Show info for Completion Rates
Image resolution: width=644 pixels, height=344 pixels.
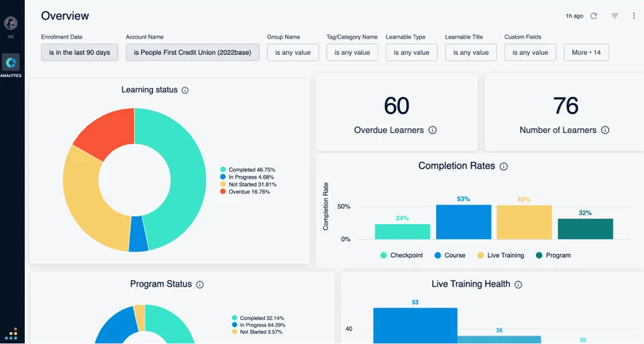[x=504, y=167]
